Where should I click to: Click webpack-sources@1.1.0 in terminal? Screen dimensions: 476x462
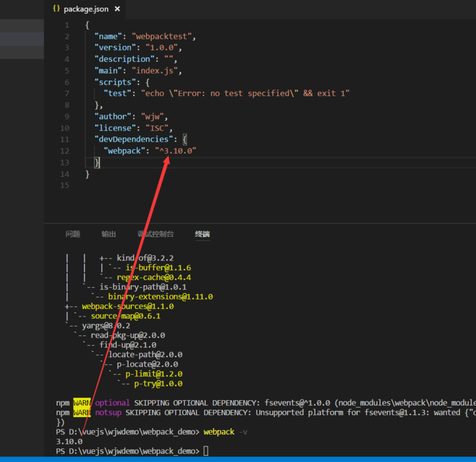(128, 306)
